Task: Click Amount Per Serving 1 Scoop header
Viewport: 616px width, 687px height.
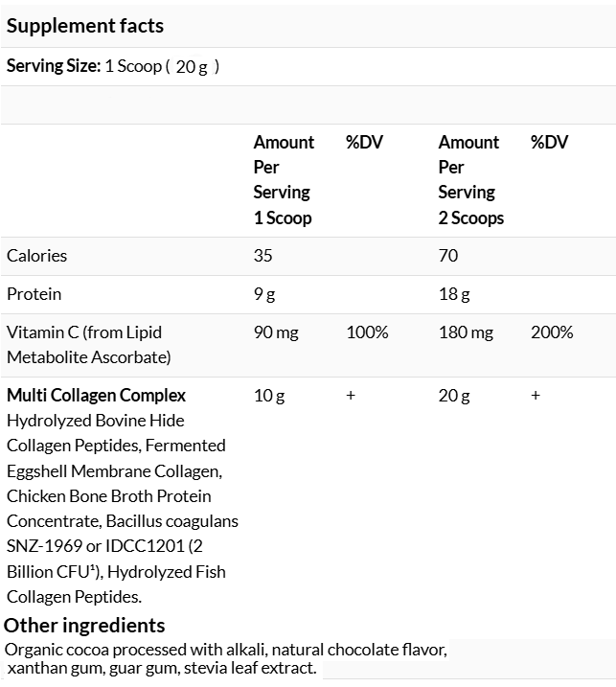Action: (x=284, y=180)
